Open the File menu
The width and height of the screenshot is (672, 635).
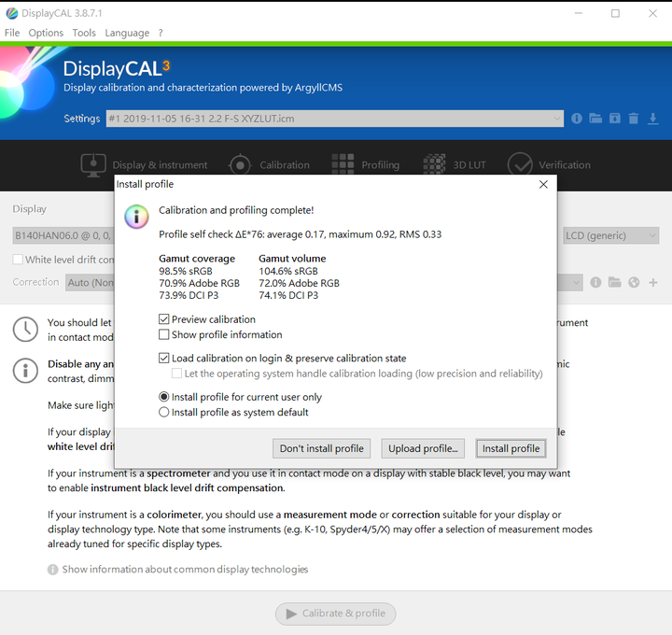pyautogui.click(x=12, y=33)
